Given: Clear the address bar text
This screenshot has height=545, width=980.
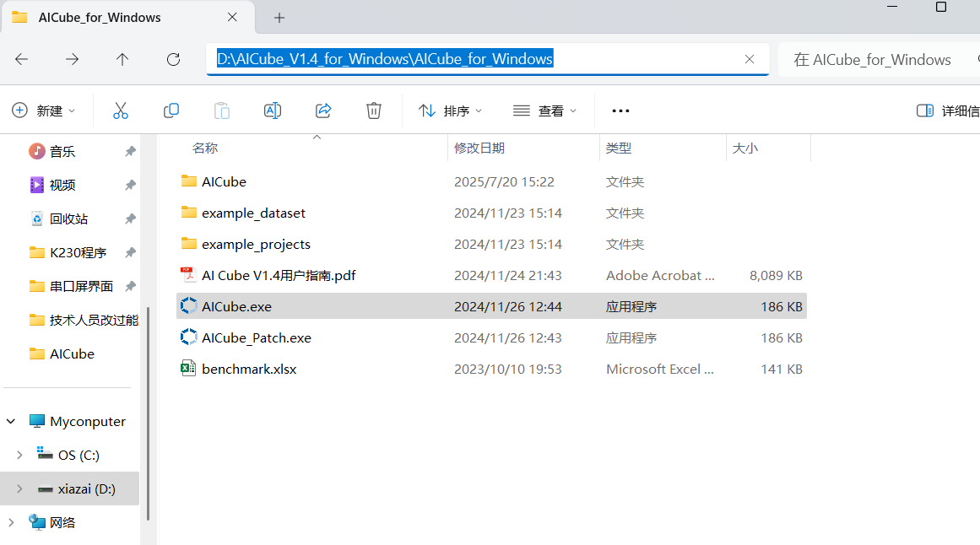Looking at the screenshot, I should [x=750, y=59].
